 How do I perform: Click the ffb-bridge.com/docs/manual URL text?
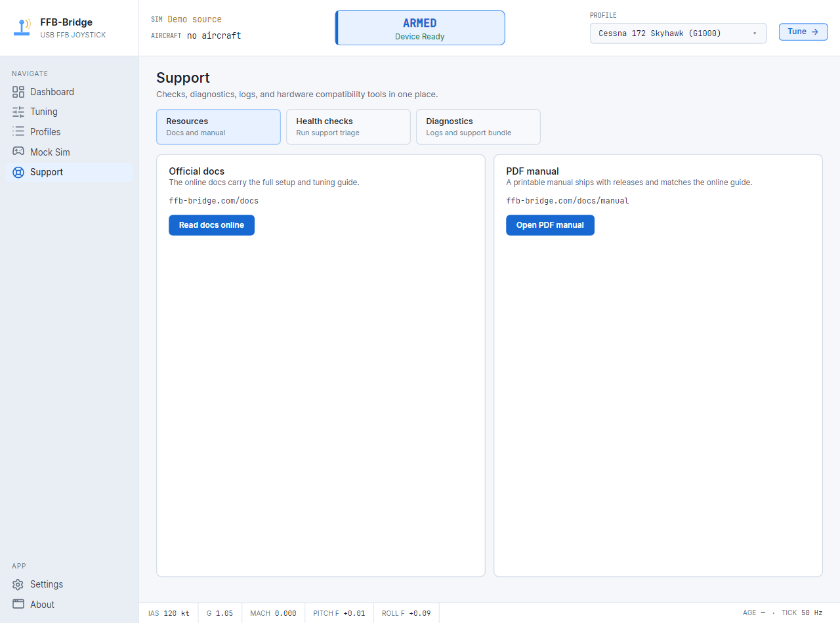(568, 201)
